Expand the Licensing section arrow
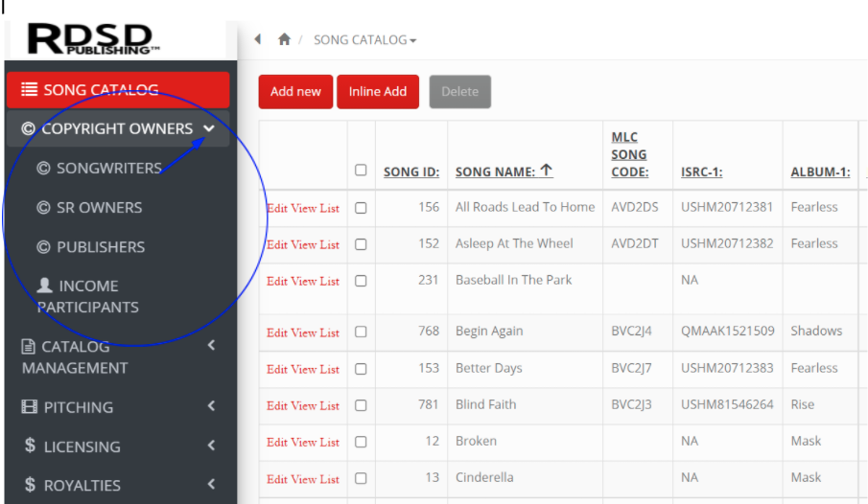 click(x=211, y=446)
